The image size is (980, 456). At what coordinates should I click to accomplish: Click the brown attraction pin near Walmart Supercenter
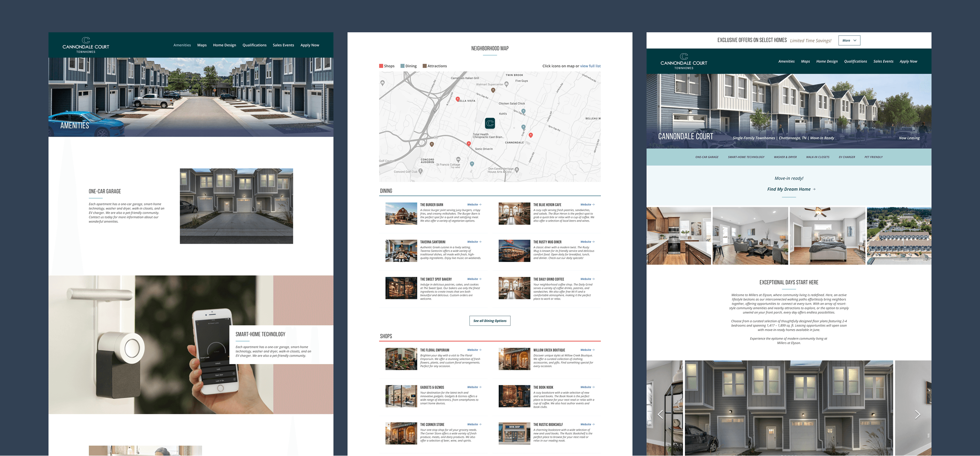pos(493,90)
